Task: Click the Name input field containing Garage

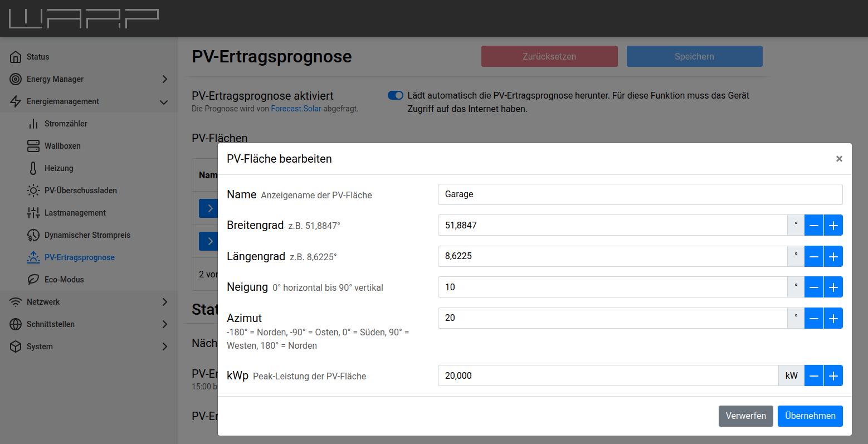Action: (640, 194)
